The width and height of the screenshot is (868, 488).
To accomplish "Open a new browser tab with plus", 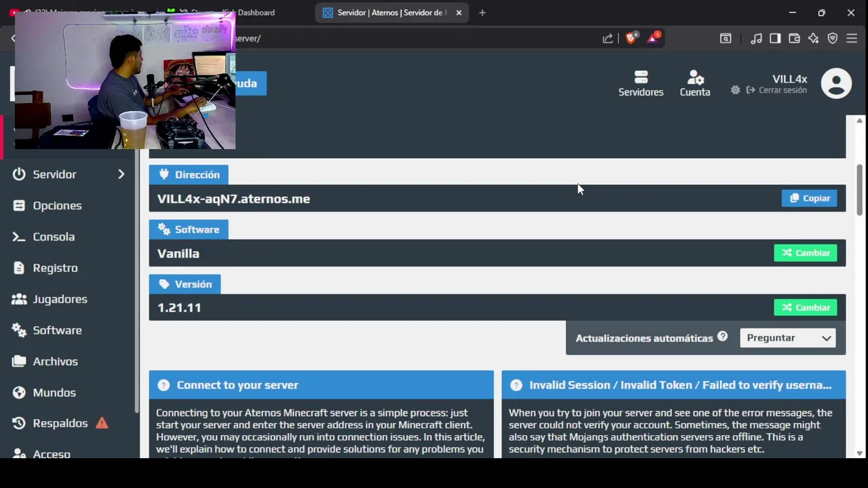I will click(482, 12).
